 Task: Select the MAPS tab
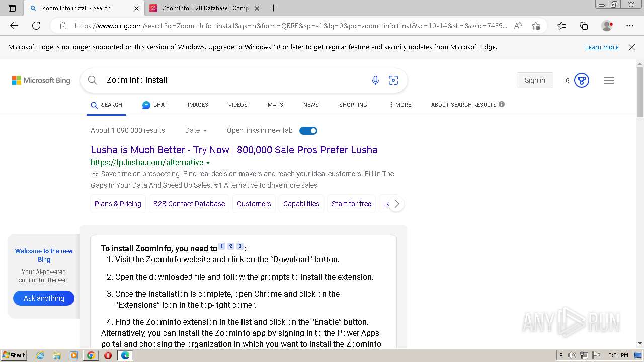click(x=275, y=105)
